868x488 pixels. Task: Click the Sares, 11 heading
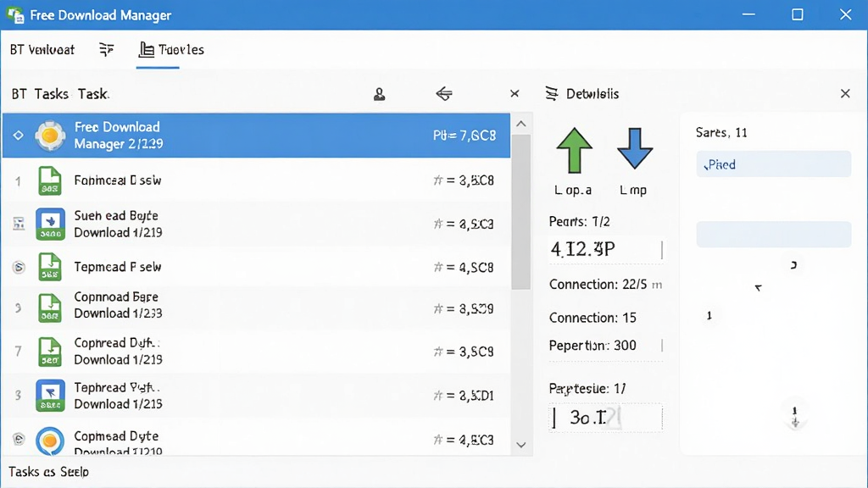tap(721, 133)
